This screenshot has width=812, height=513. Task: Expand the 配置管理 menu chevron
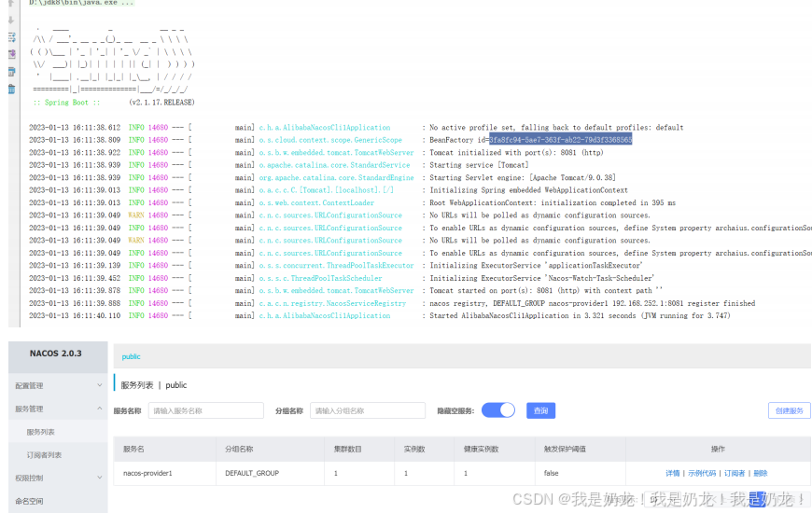(x=100, y=385)
